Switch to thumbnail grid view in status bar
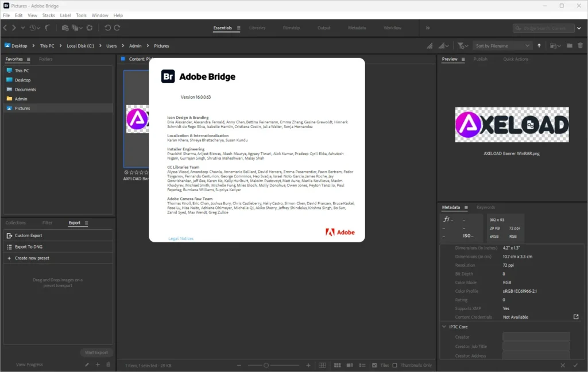This screenshot has height=372, width=588. (337, 365)
